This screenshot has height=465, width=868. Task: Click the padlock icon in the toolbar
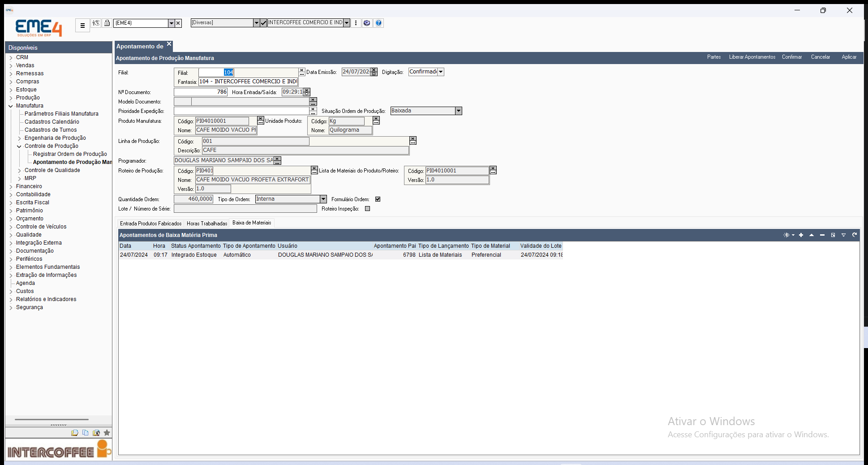[107, 23]
